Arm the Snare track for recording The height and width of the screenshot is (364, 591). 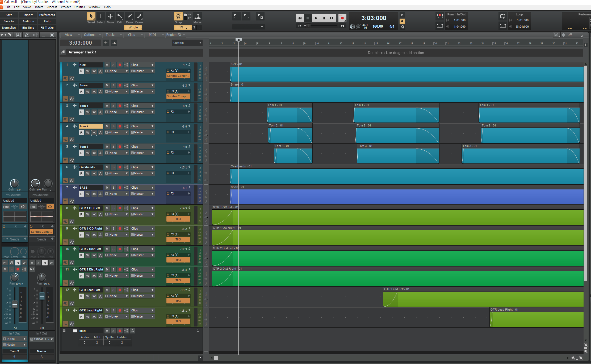(120, 85)
